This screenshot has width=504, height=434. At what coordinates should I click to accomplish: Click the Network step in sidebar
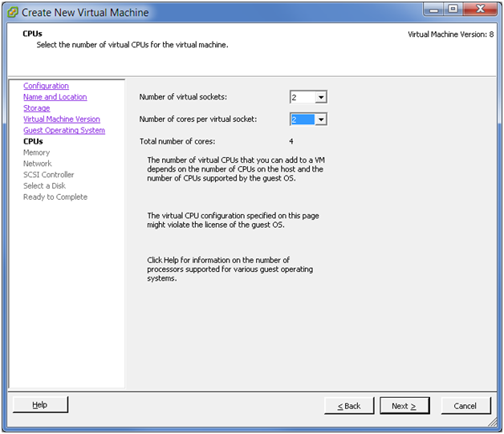(x=37, y=164)
